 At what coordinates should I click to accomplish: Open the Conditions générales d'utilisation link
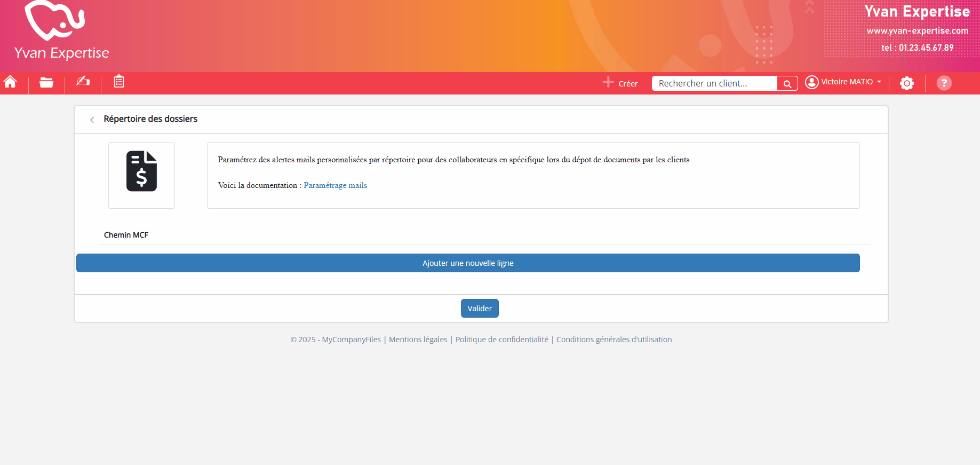614,340
